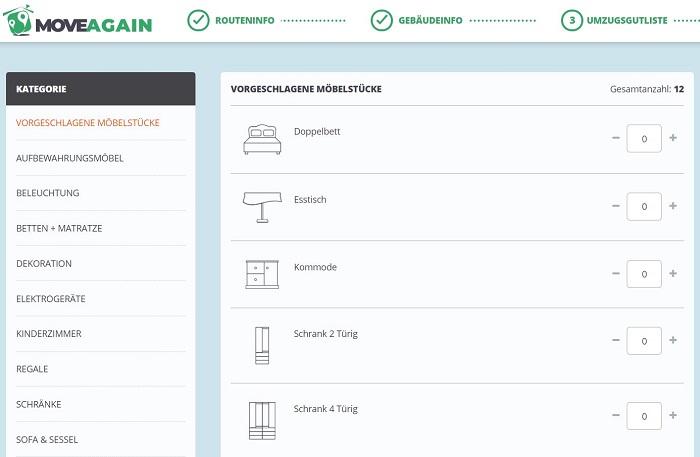Click the Schrank 4 Türig label
The height and width of the screenshot is (457, 700).
(x=325, y=409)
